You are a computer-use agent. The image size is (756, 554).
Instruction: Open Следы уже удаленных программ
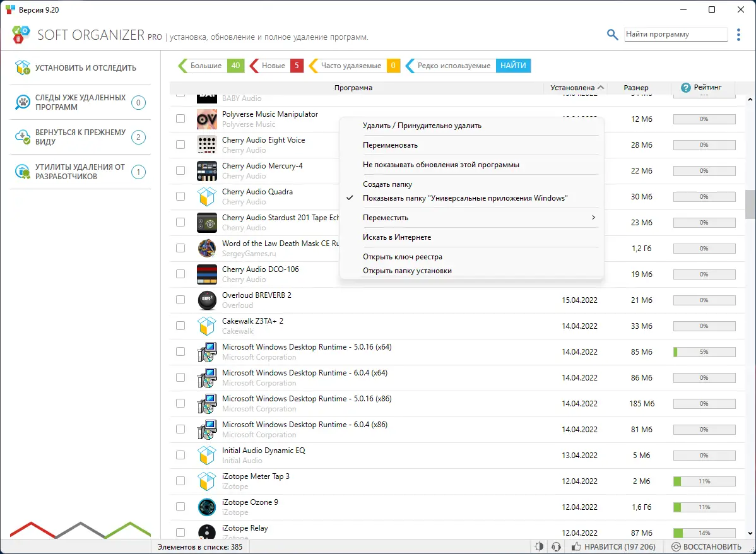click(x=80, y=102)
